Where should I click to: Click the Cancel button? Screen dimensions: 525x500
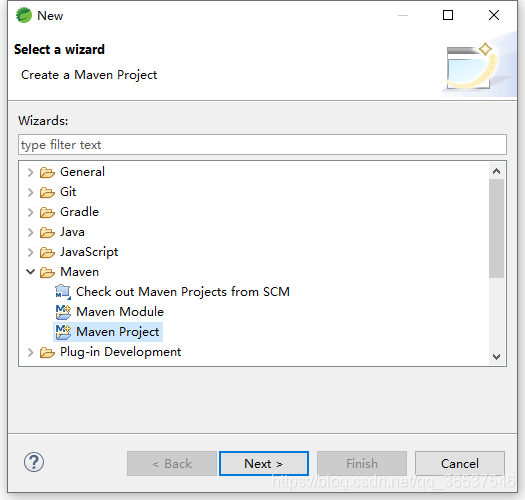pyautogui.click(x=460, y=463)
